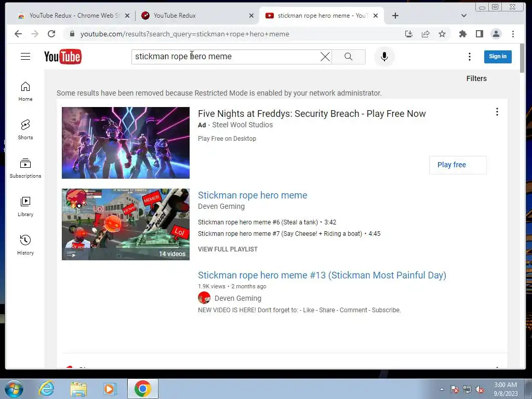Open the Filters option

point(476,78)
